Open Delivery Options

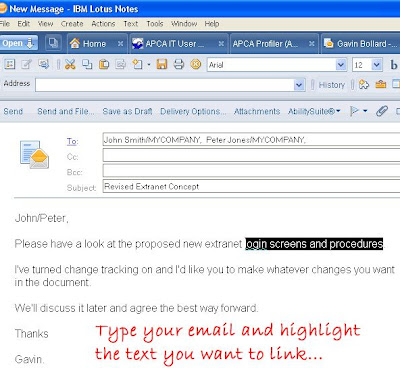tap(193, 111)
